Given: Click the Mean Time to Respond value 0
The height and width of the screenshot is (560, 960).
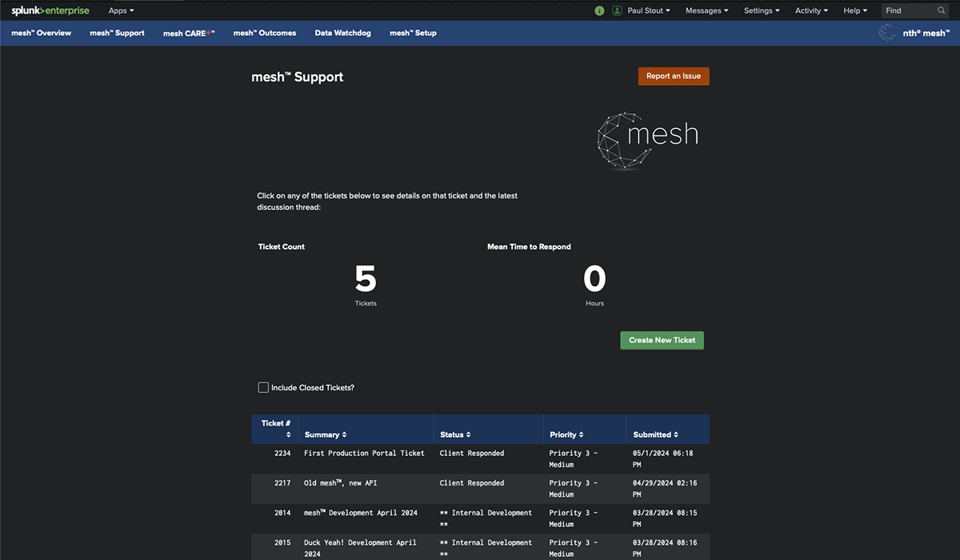Looking at the screenshot, I should [x=594, y=279].
